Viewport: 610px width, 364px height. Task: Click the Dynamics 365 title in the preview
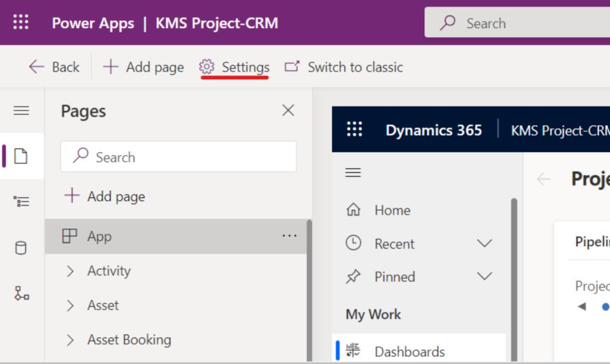click(x=434, y=130)
